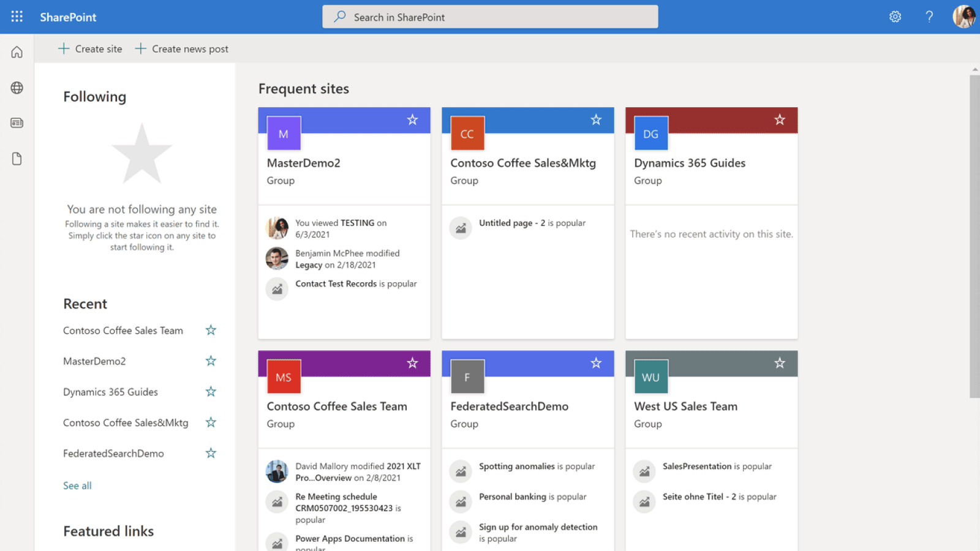Open Dynamics 365 Guides card title
Screen dimensions: 980x551
point(690,163)
